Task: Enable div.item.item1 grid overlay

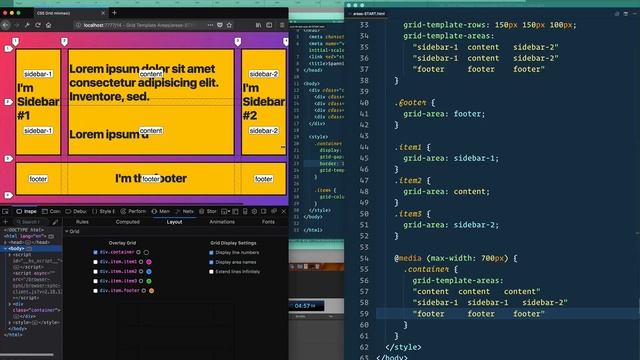Action: click(96, 262)
